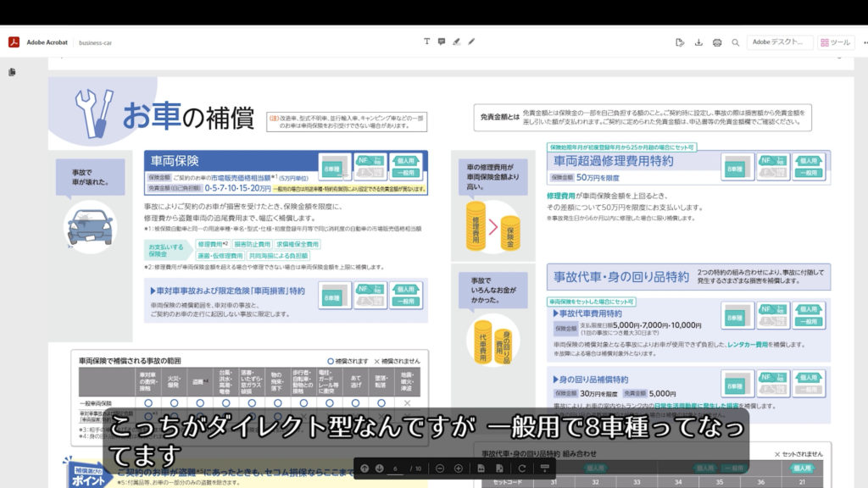Click the Adobe デスクトップ button
The height and width of the screenshot is (488, 868).
[779, 42]
